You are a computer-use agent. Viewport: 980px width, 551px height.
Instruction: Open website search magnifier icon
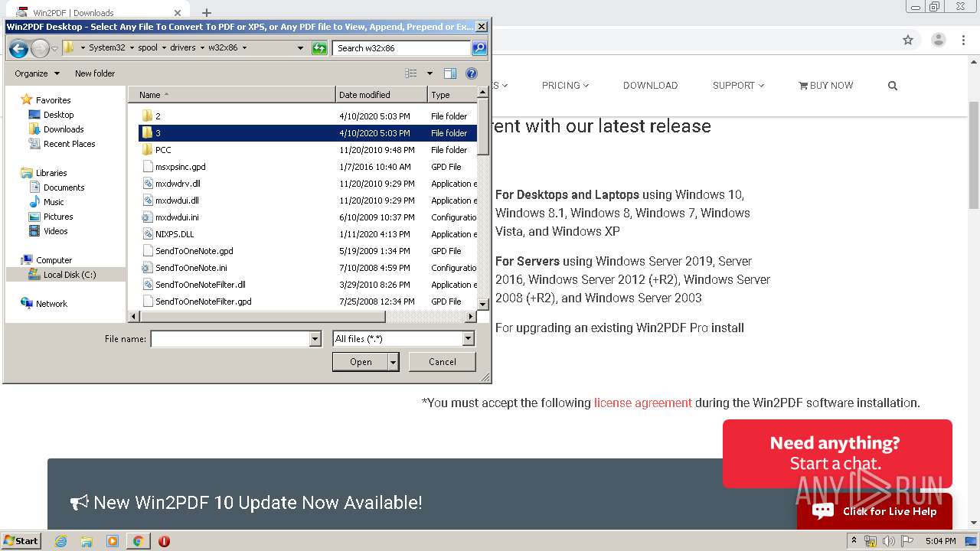tap(892, 86)
